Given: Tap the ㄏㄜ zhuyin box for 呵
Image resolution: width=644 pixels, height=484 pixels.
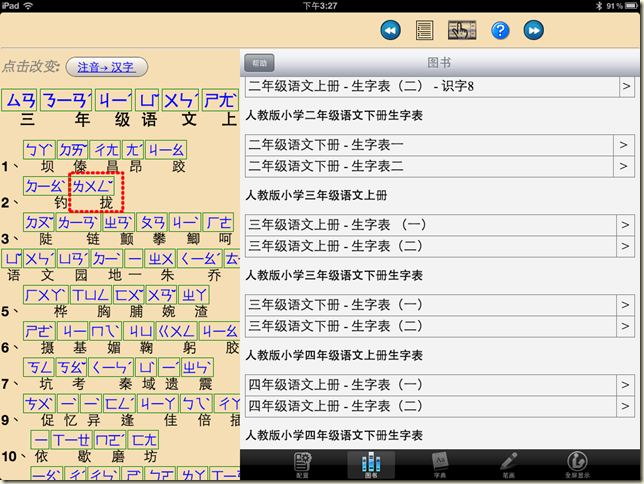Looking at the screenshot, I should point(219,222).
